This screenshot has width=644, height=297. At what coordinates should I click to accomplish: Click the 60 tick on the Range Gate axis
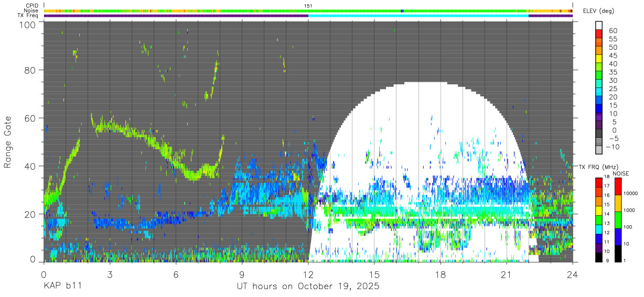pos(30,118)
